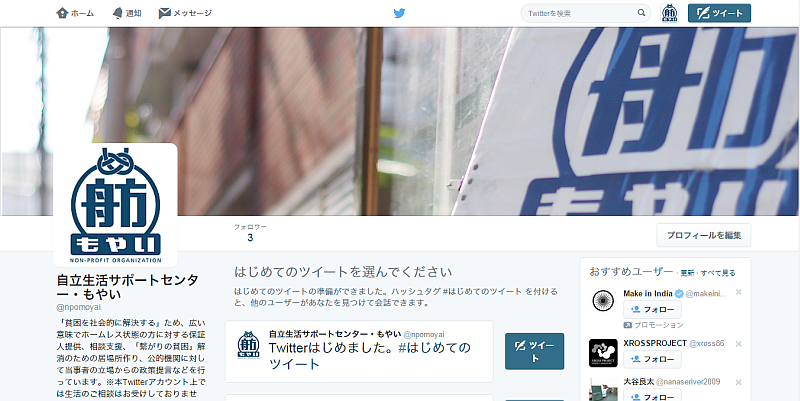Click the profile bio text 「貧困を社会的に解決する」
Image resolution: width=800 pixels, height=401 pixels.
click(x=112, y=323)
